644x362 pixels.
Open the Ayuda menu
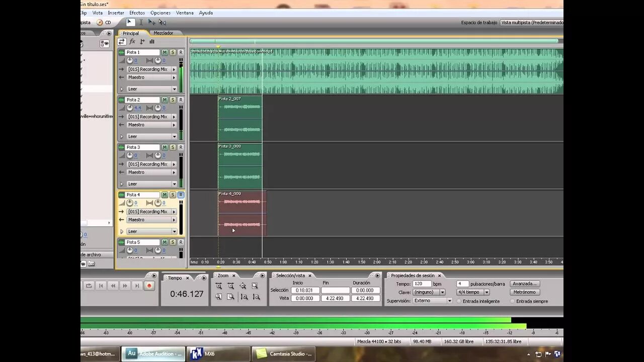(x=206, y=13)
